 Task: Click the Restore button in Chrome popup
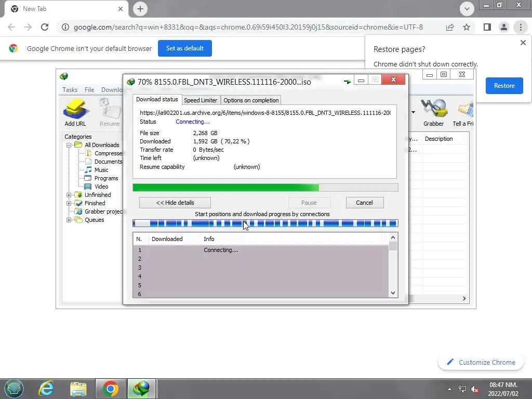coord(504,86)
